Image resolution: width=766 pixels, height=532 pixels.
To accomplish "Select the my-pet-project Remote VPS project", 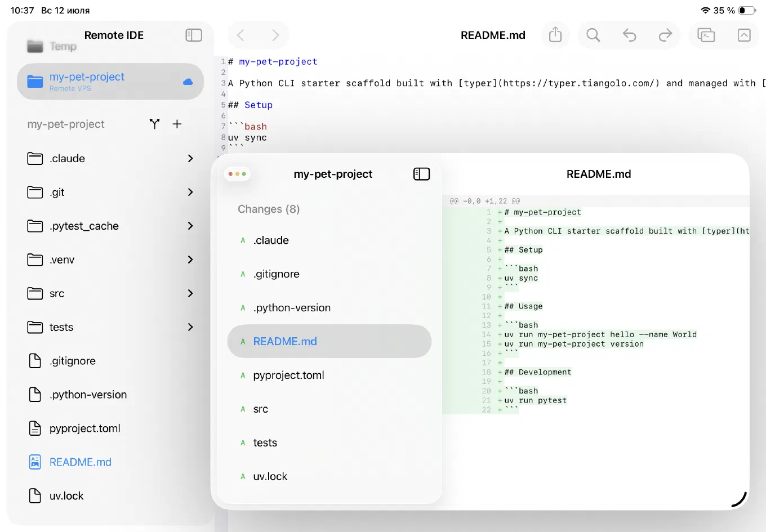I will pyautogui.click(x=110, y=82).
